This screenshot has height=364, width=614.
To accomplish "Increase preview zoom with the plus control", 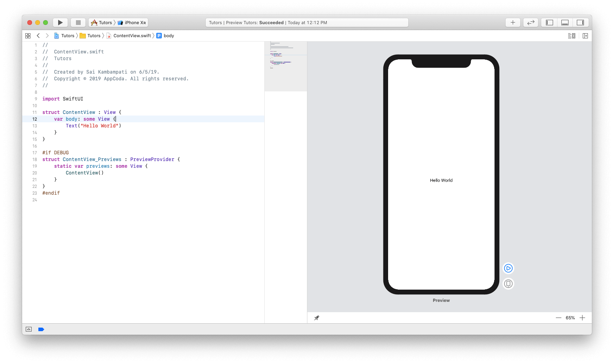I will (582, 318).
